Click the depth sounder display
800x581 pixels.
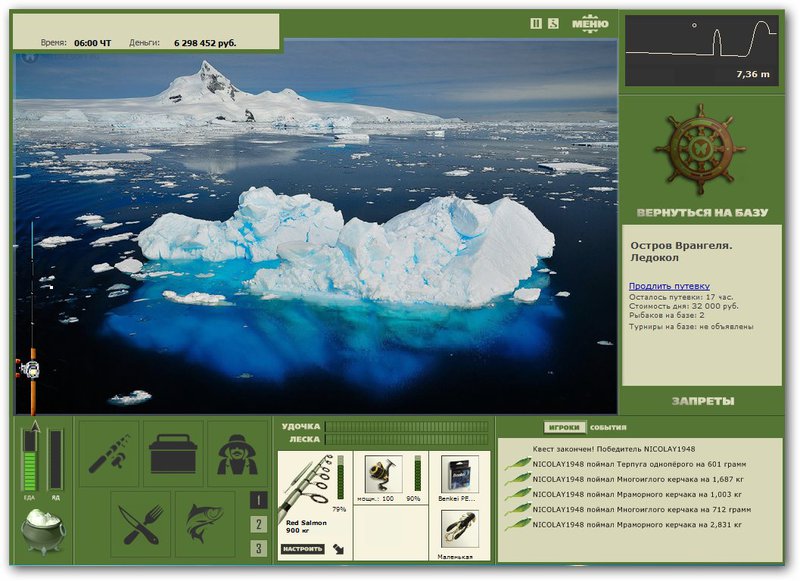pyautogui.click(x=702, y=50)
